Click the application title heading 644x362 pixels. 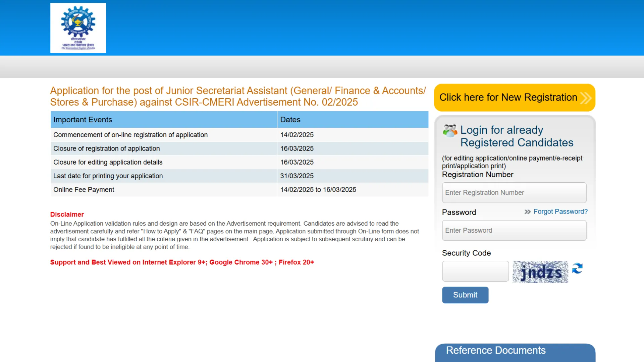[238, 96]
